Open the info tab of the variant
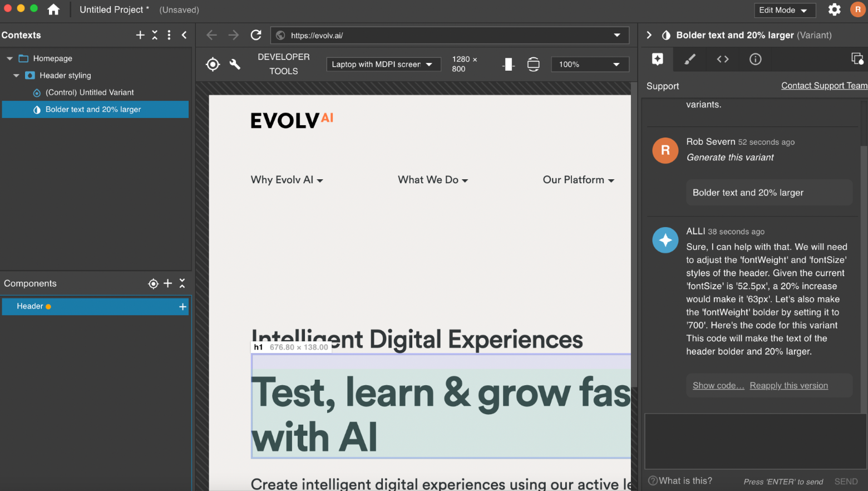The height and width of the screenshot is (491, 868). click(x=755, y=59)
